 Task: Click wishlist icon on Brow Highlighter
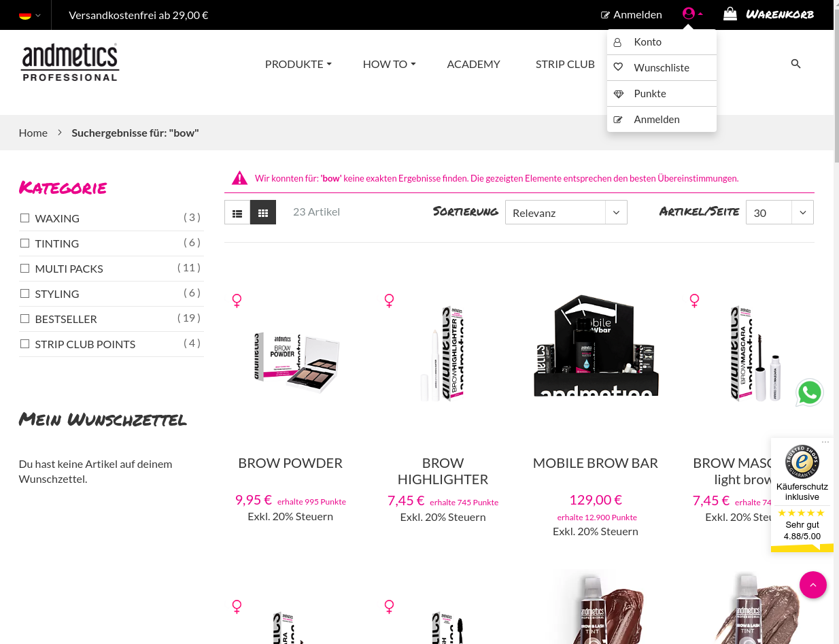tap(389, 301)
